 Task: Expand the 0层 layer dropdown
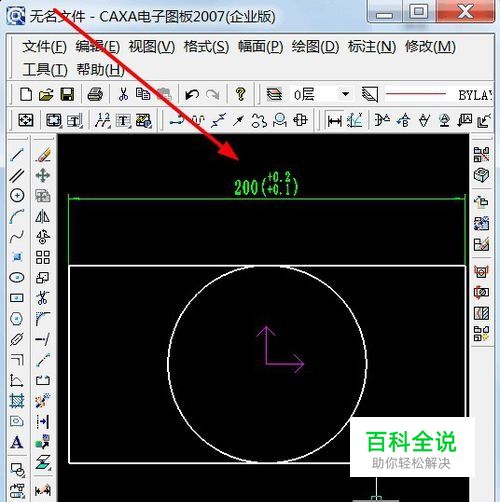pos(346,94)
